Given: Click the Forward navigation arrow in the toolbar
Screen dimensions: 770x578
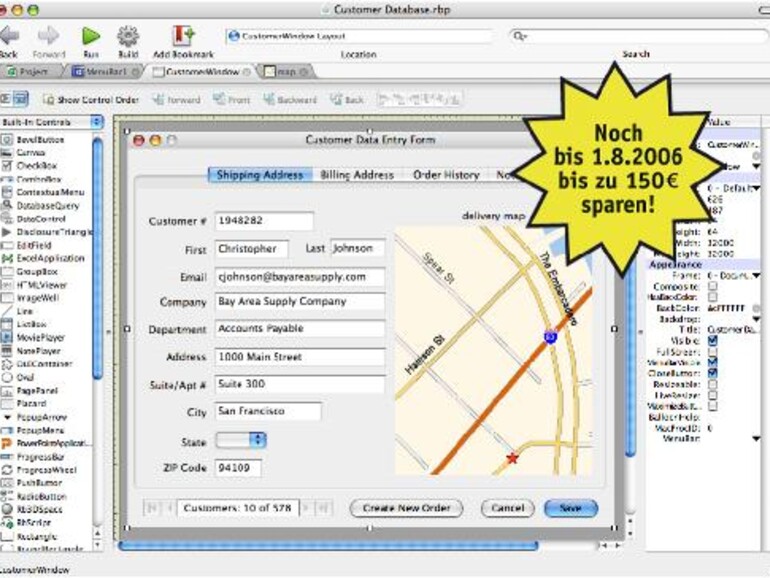Looking at the screenshot, I should pyautogui.click(x=49, y=35).
